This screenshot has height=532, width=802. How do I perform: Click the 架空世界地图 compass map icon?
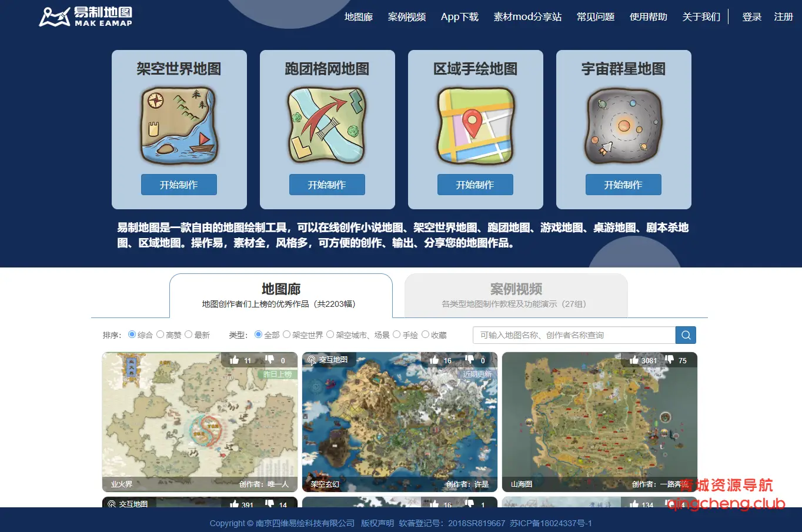click(x=179, y=125)
